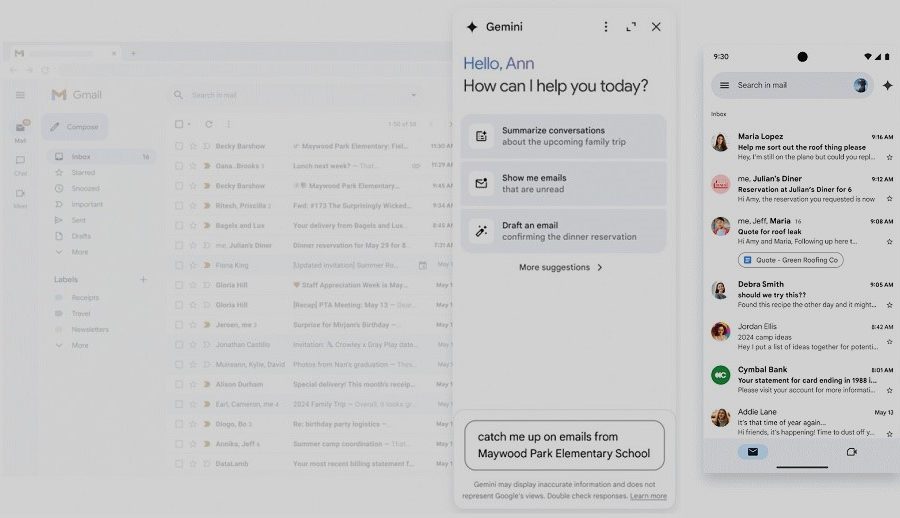The width and height of the screenshot is (900, 518).
Task: Open the profile avatar in mobile search bar
Action: pyautogui.click(x=862, y=85)
